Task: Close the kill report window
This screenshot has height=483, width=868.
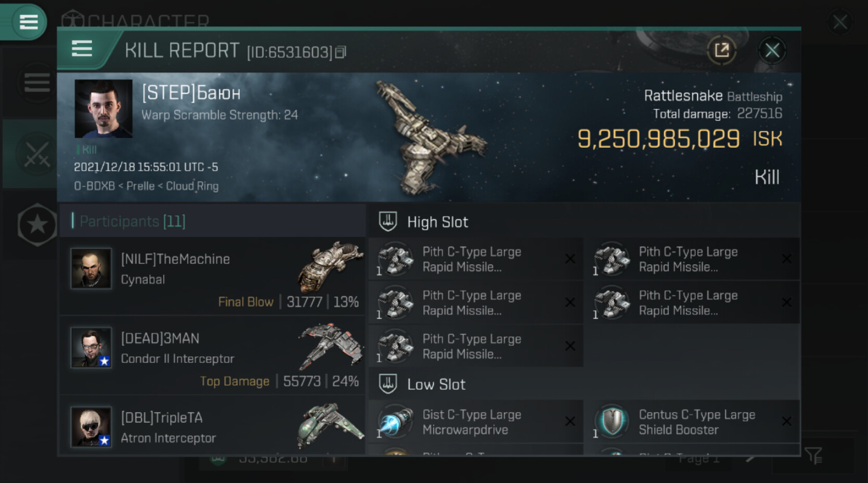Action: 772,50
